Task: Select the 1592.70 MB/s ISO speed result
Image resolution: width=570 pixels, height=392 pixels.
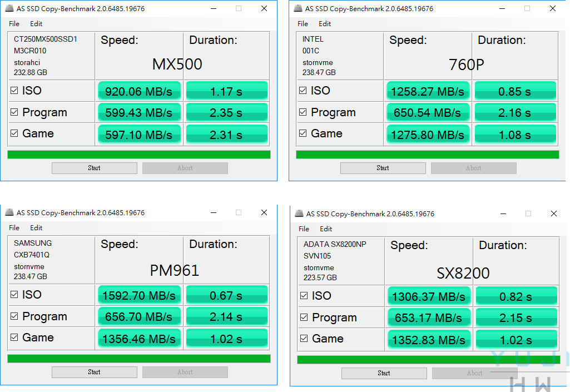Action: [x=139, y=295]
